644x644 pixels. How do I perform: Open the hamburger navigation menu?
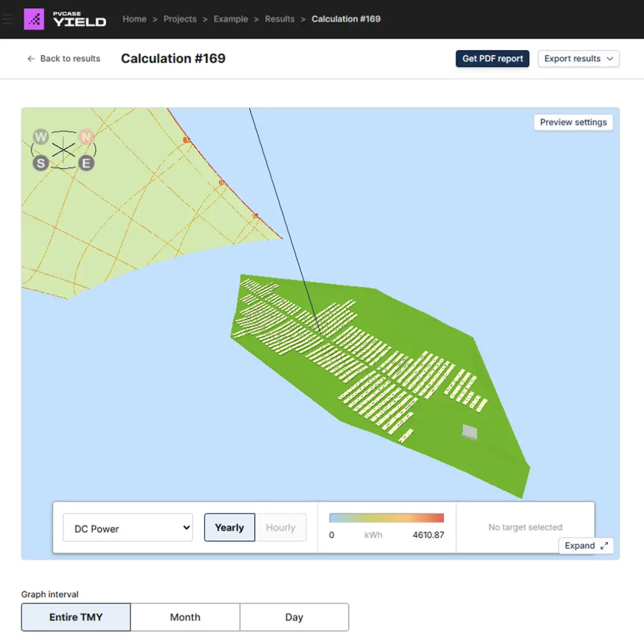pos(8,18)
